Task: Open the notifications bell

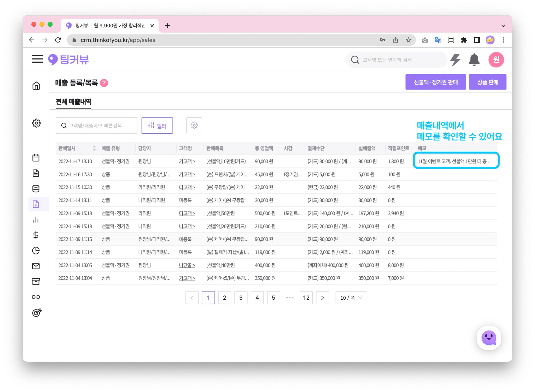Action: [x=474, y=60]
